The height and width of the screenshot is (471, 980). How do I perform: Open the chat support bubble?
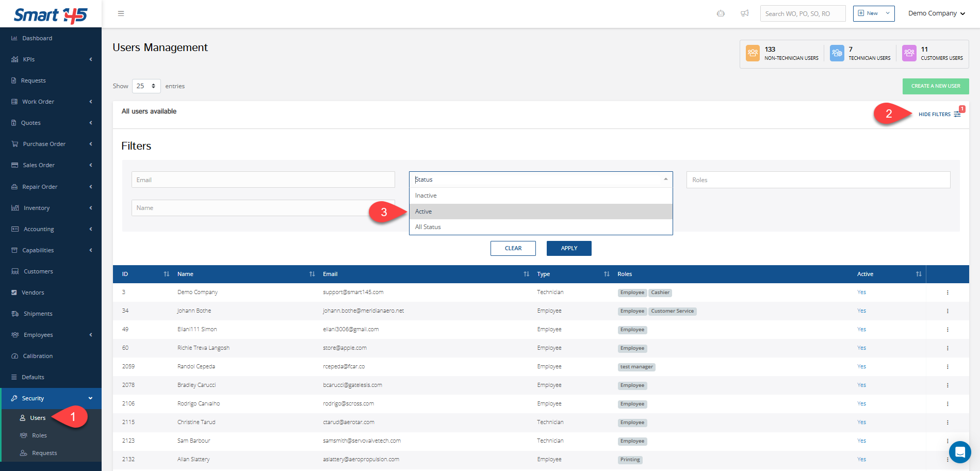click(x=959, y=452)
